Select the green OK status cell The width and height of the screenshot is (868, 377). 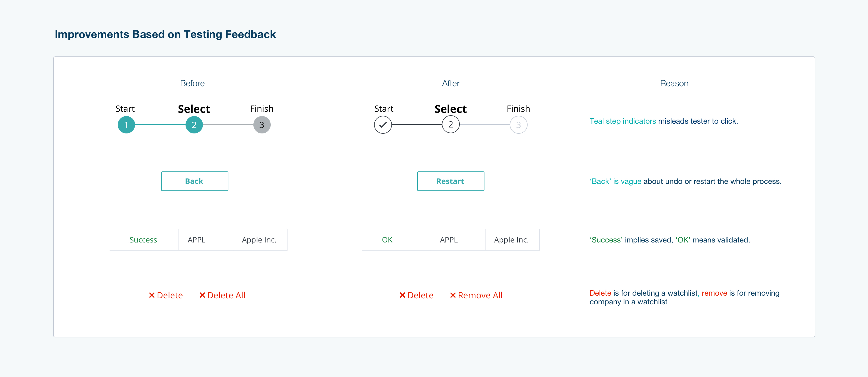pyautogui.click(x=387, y=240)
